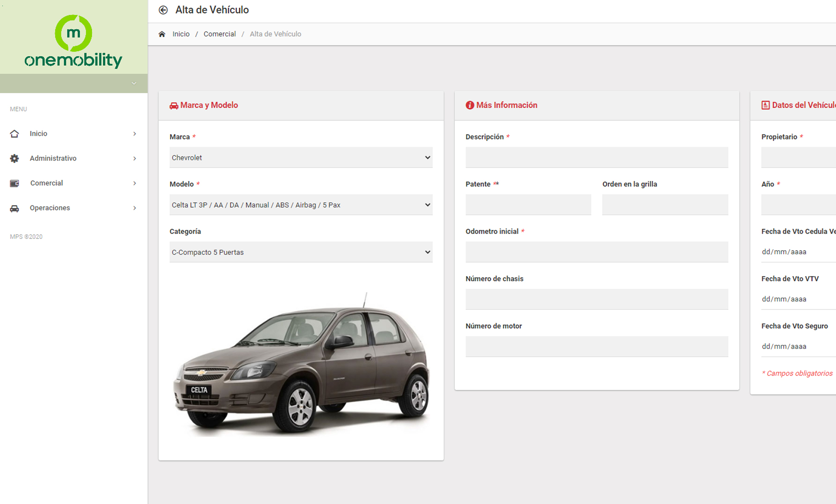This screenshot has height=504, width=836.
Task: Click the gear icon next to Administrativo
Action: pos(14,158)
